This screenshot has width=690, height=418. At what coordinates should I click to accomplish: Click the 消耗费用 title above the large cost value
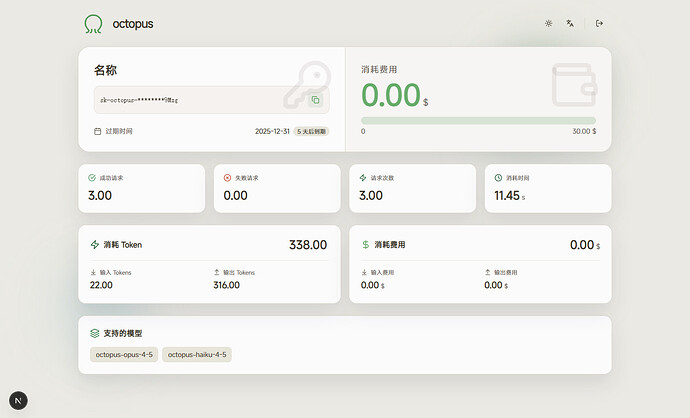click(379, 70)
